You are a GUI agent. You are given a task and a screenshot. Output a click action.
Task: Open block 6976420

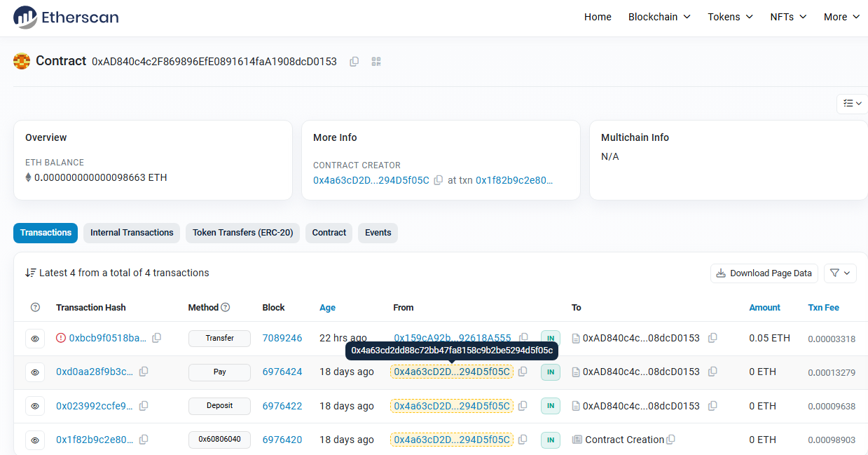click(282, 440)
